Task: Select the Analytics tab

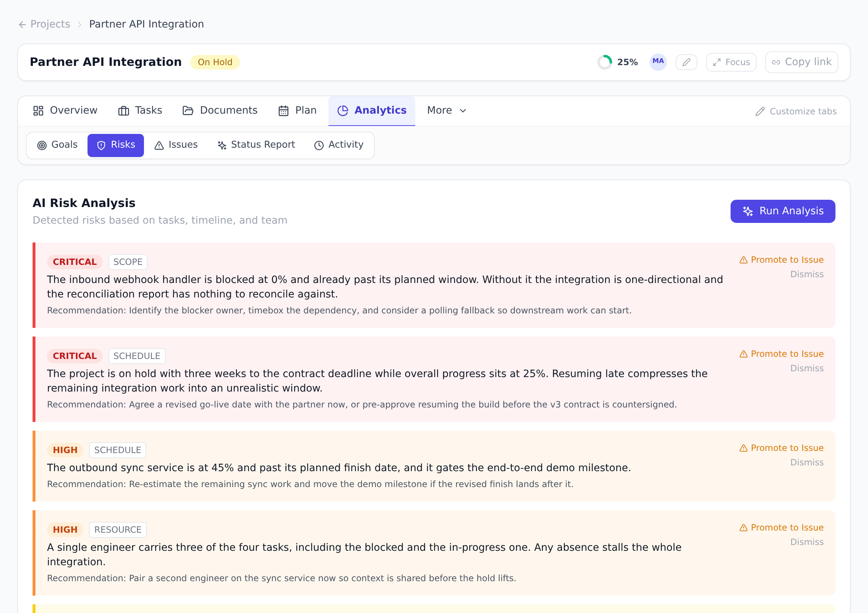Action: coord(372,110)
